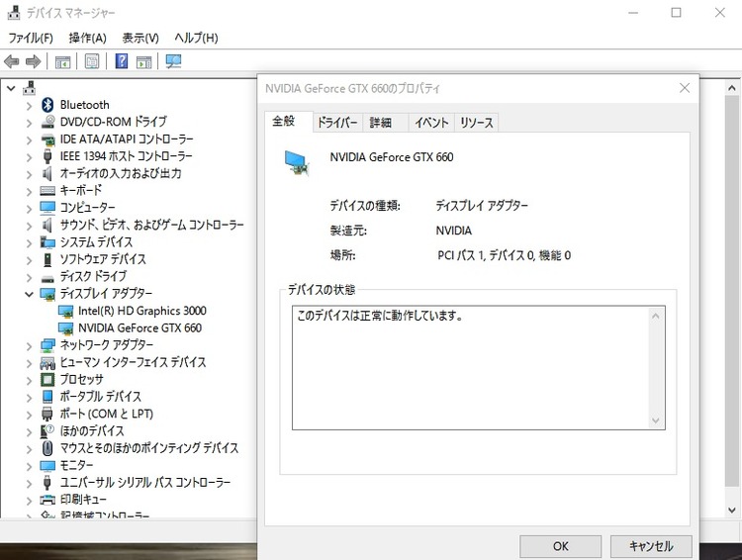The height and width of the screenshot is (560, 742).
Task: Select the ほかのデバイス tree label
Action: 92,431
